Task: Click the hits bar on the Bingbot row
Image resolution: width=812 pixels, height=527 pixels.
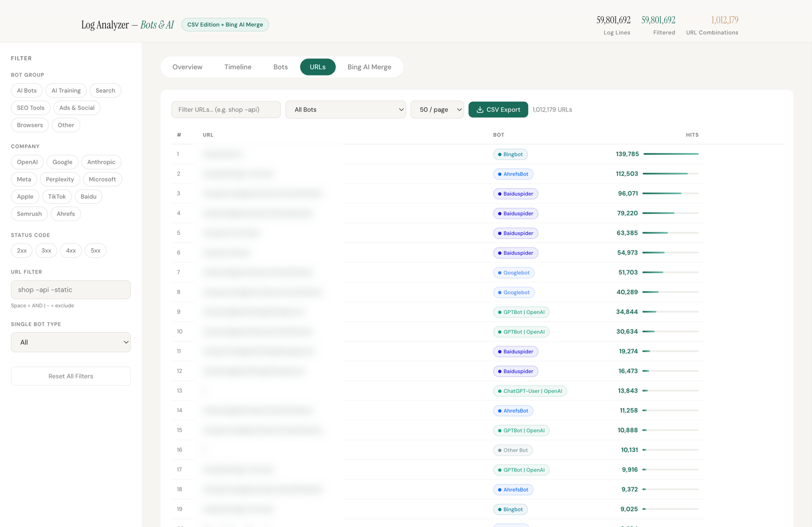Action: pyautogui.click(x=670, y=154)
